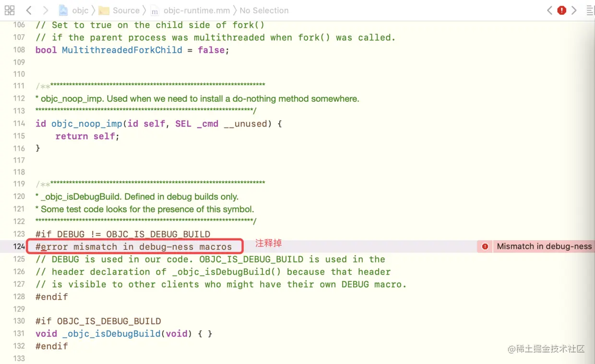Click comment '_objc_isDebugBuild. Defined in debug builds only'
Viewport: 595px width, 364px height.
point(137,197)
